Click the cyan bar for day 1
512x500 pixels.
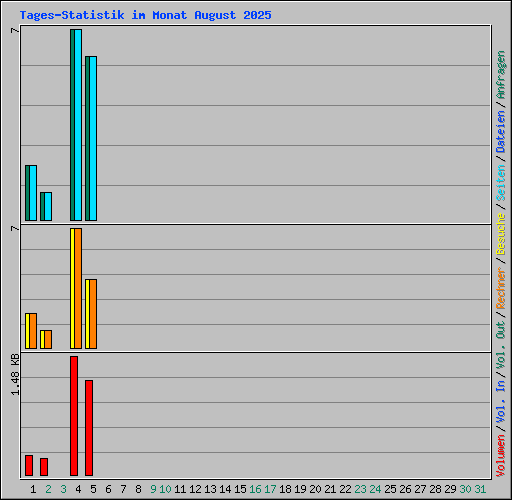33,193
